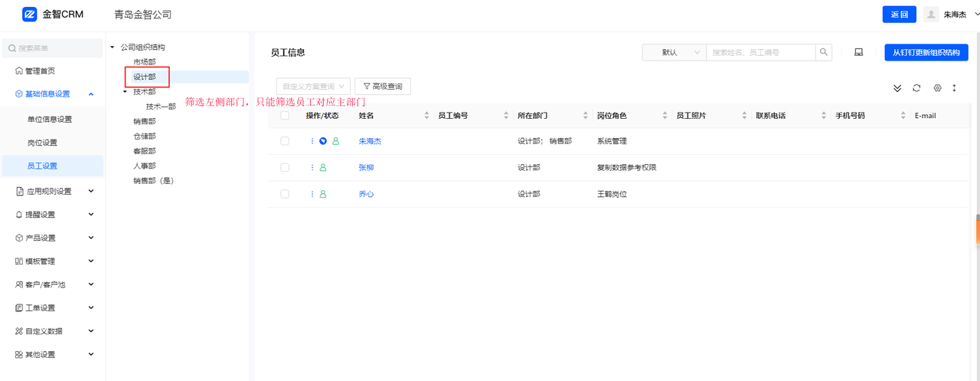Collapse the 技术部 tree node arrow
980x381 pixels.
[126, 91]
